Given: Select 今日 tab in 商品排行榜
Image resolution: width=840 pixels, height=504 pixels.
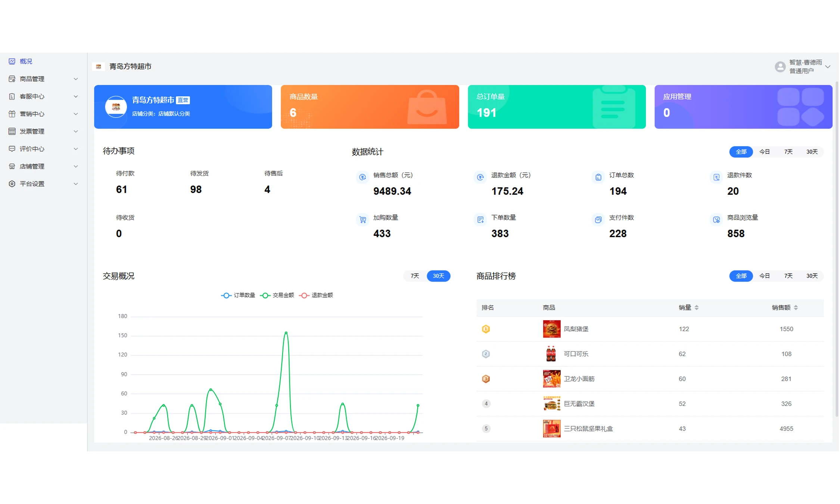Looking at the screenshot, I should point(765,276).
